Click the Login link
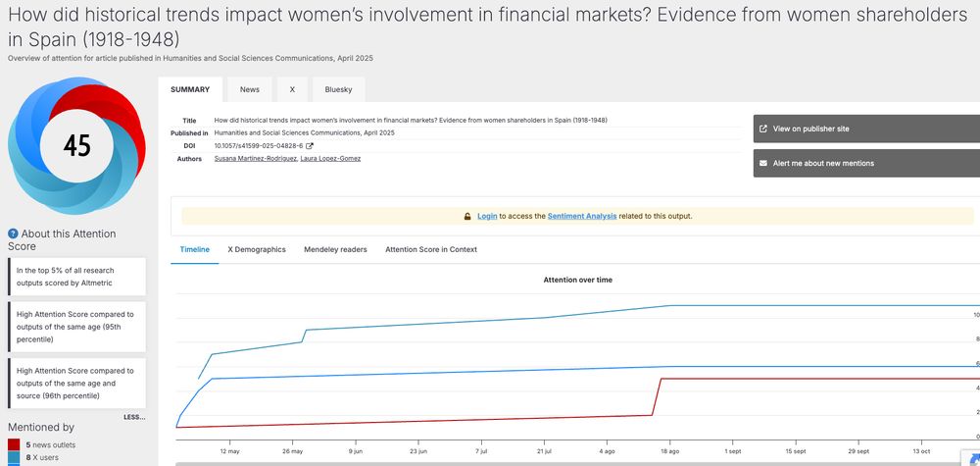The height and width of the screenshot is (466, 980). pyautogui.click(x=487, y=216)
